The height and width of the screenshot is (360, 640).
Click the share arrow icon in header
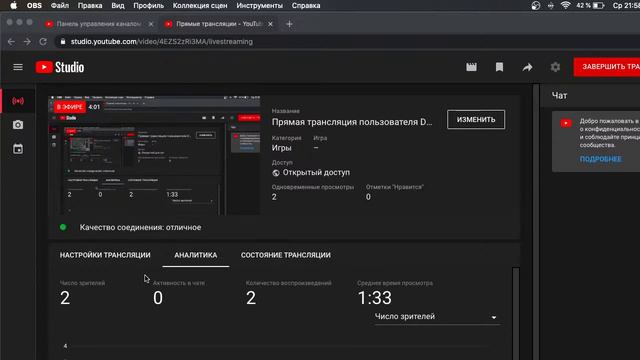click(x=527, y=67)
